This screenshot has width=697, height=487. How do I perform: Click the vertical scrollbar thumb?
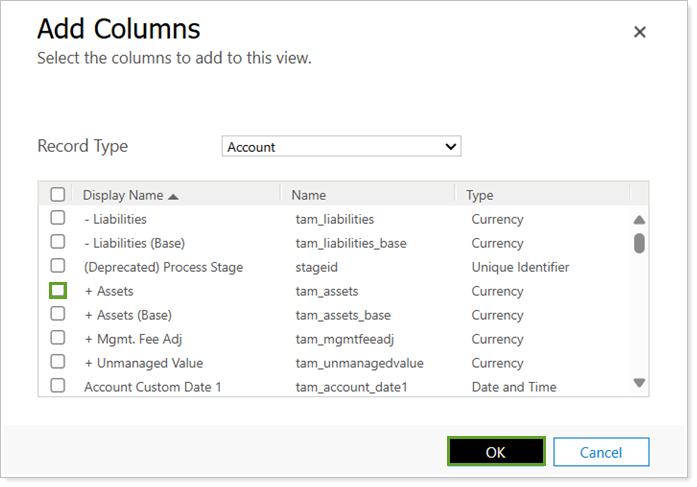[639, 243]
